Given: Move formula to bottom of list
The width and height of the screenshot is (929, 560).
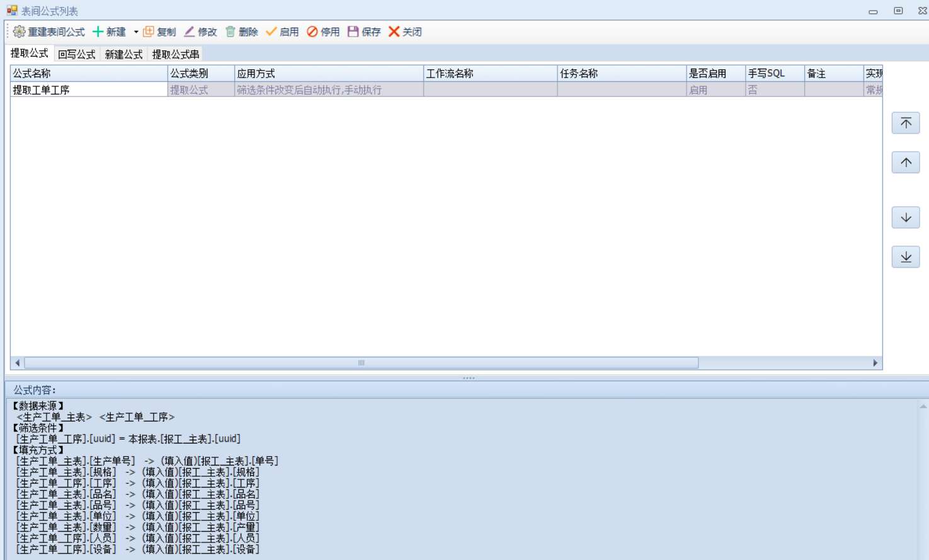Looking at the screenshot, I should tap(906, 257).
